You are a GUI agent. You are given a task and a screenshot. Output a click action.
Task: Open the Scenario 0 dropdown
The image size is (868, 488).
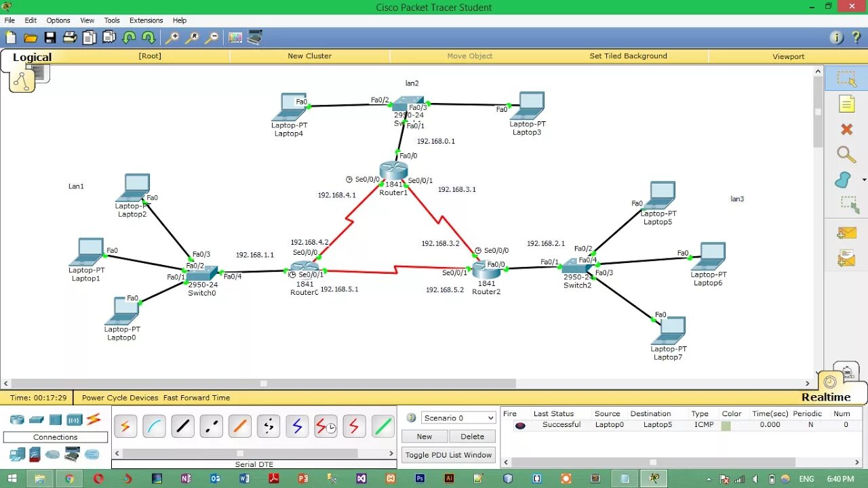point(458,418)
